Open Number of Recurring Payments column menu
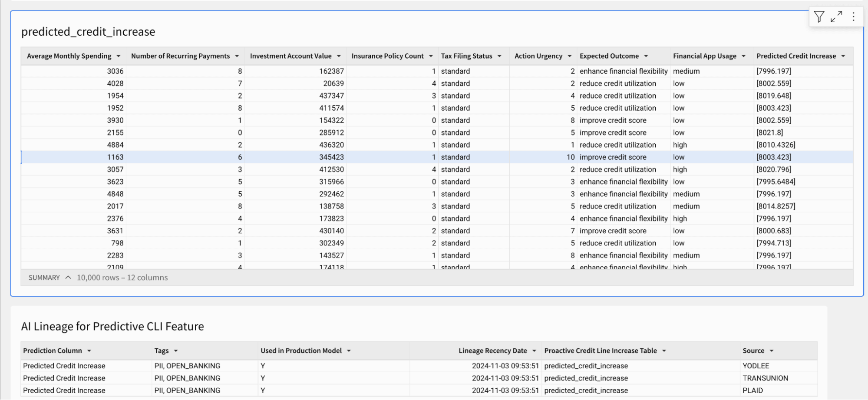This screenshot has height=400, width=868. pos(237,56)
